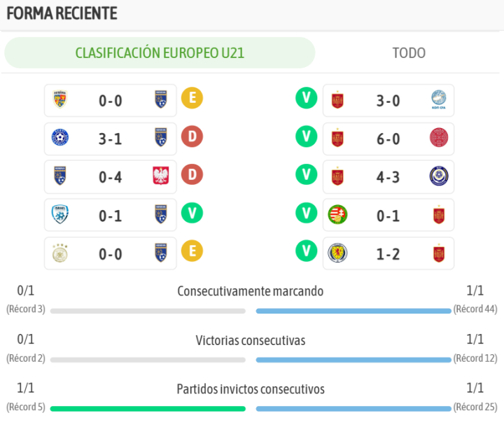The image size is (504, 427).
Task: Click the Scotland crest in the 1-2 match
Action: tap(338, 253)
